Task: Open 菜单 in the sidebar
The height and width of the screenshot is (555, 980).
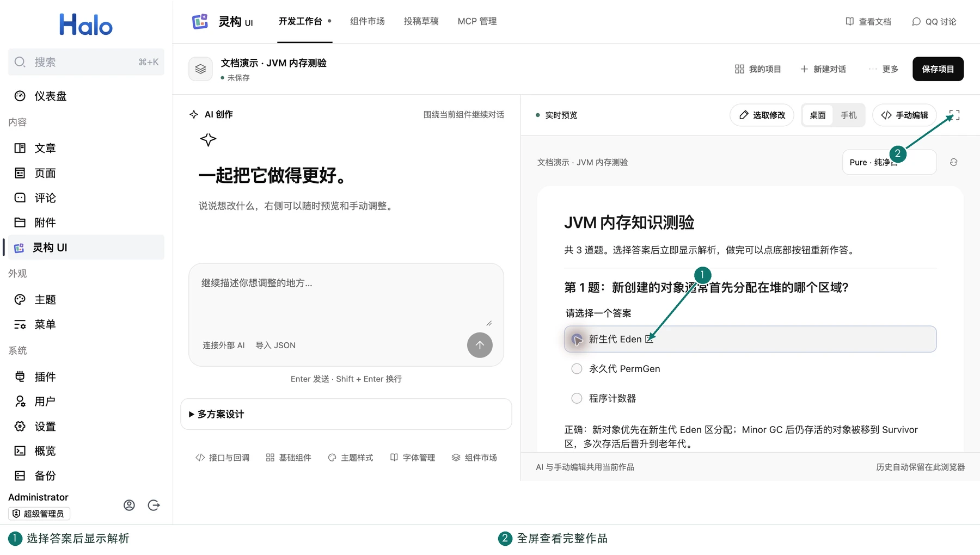Action: tap(86, 324)
